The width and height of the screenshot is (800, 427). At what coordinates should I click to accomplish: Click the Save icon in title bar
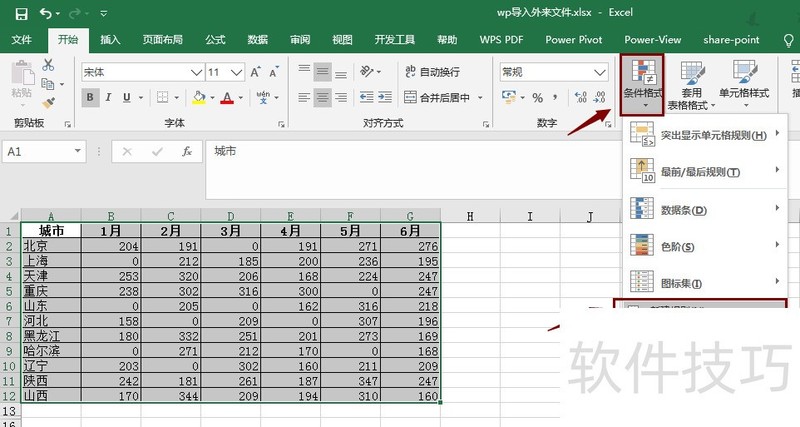tap(21, 14)
